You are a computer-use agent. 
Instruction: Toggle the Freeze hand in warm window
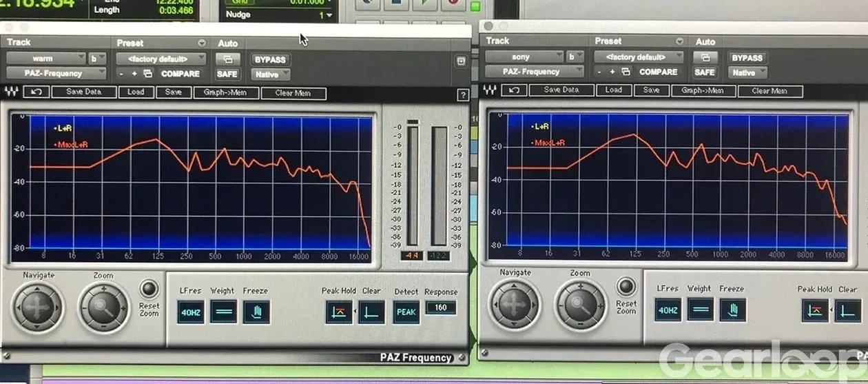(x=256, y=312)
